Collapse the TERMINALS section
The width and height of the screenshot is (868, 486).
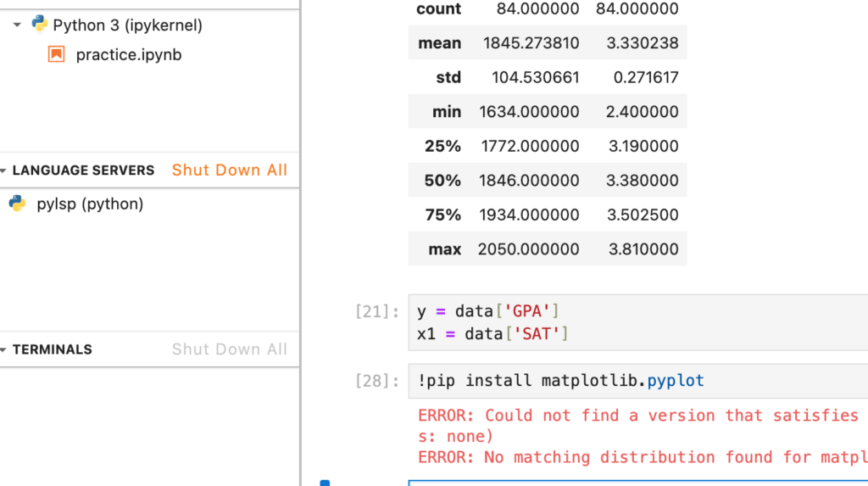click(4, 349)
